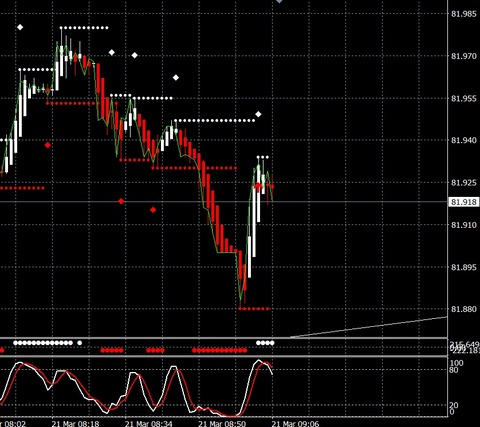Click the stochastic scale value 100

point(456,363)
